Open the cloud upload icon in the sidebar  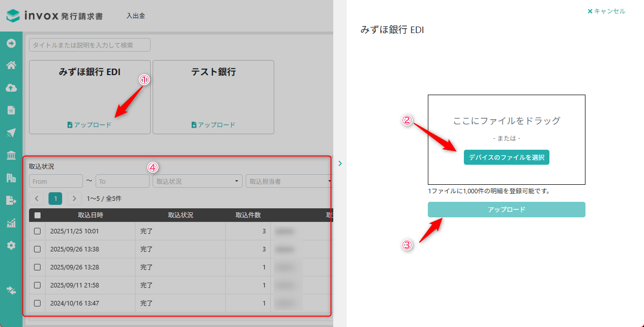11,88
